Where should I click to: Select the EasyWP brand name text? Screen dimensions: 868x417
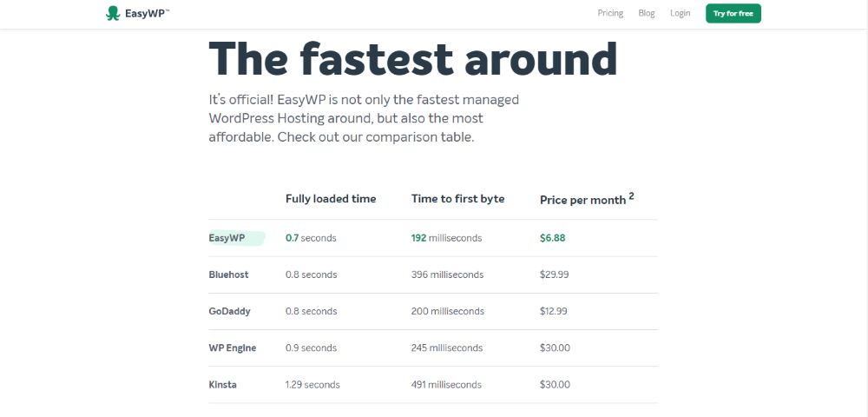[146, 13]
